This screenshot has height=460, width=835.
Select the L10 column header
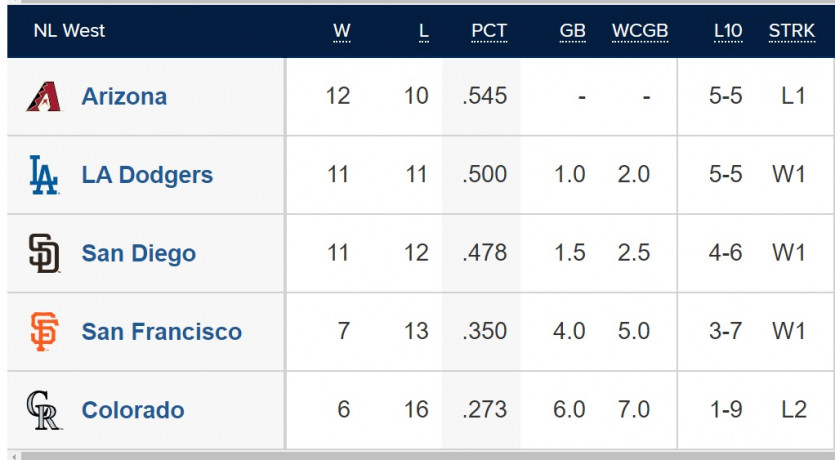coord(727,31)
